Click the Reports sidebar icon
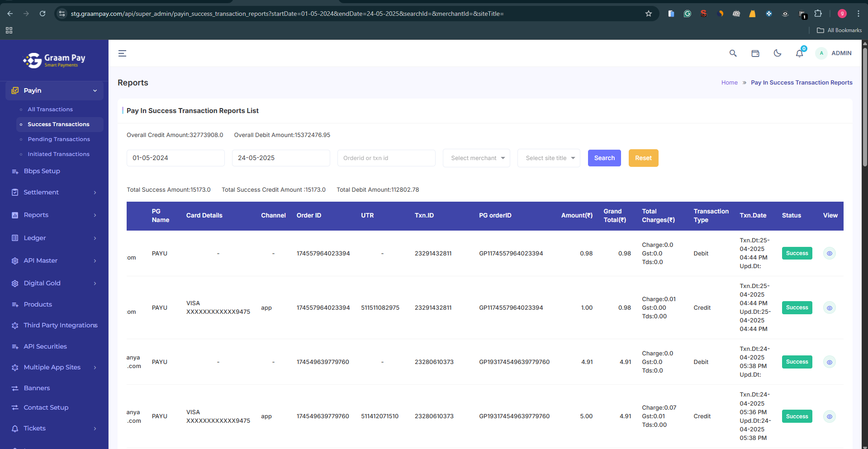Viewport: 868px width, 449px height. click(15, 215)
